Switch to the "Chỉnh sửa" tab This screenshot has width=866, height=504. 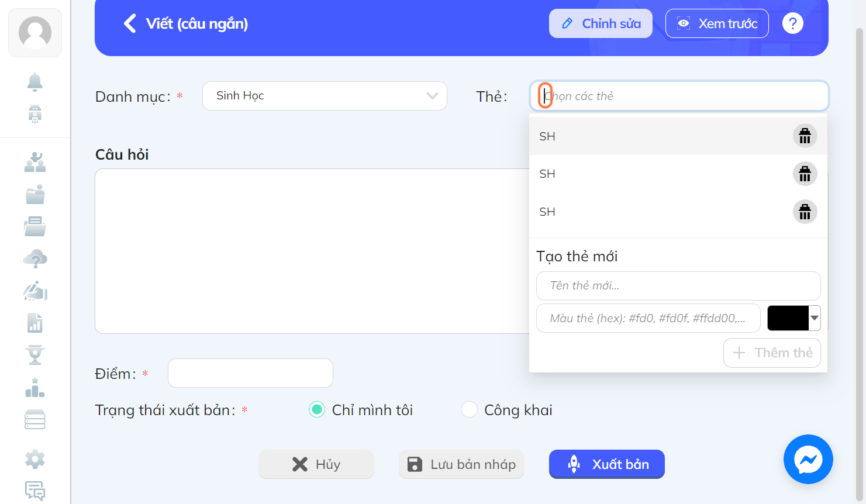(601, 23)
